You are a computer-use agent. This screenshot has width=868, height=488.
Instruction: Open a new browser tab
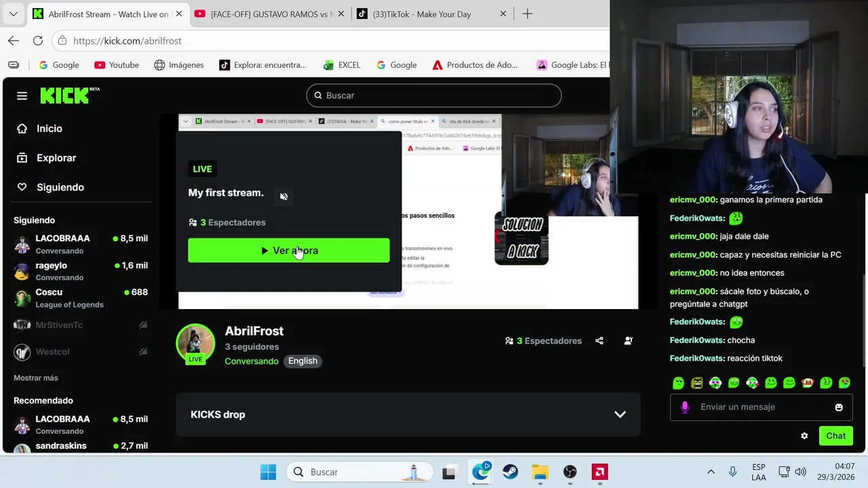pyautogui.click(x=528, y=14)
